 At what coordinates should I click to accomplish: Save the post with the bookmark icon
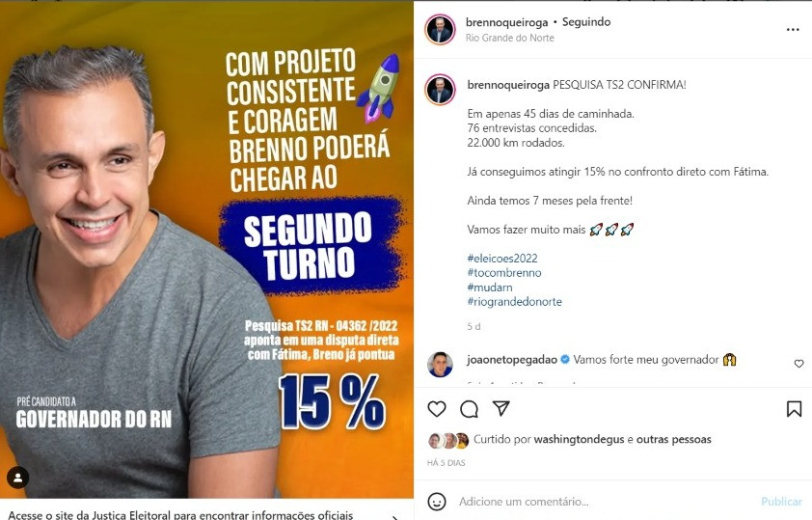pyautogui.click(x=794, y=409)
